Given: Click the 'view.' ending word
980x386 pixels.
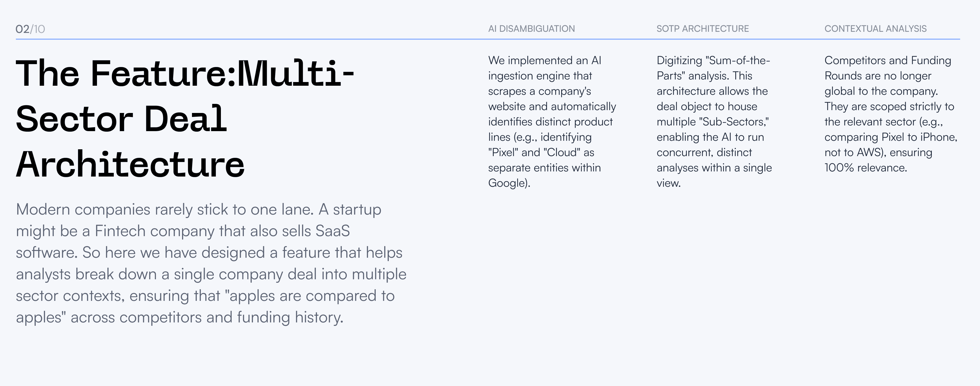Looking at the screenshot, I should click(668, 183).
